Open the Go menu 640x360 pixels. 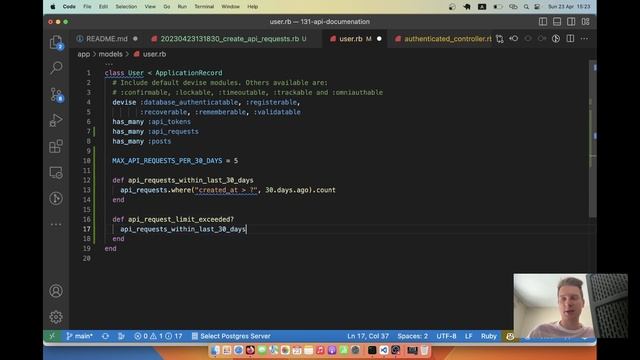click(167, 7)
